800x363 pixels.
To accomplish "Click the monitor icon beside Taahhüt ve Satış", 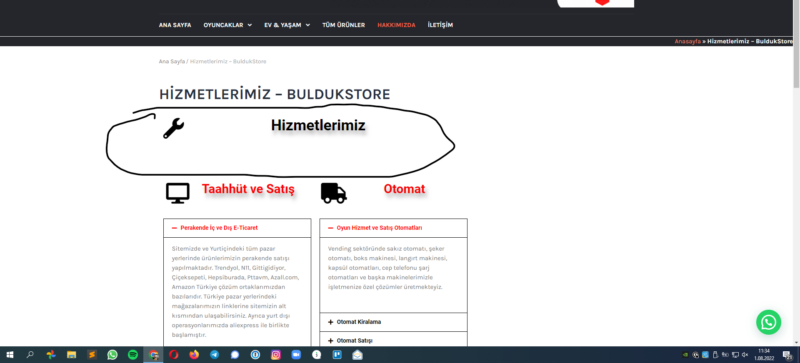I will click(x=178, y=193).
